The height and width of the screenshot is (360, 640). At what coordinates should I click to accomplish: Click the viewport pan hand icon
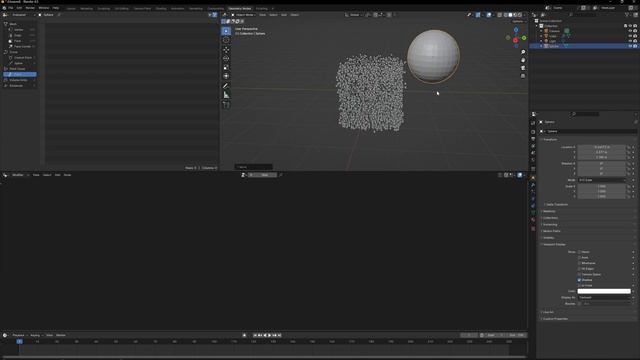[x=523, y=60]
